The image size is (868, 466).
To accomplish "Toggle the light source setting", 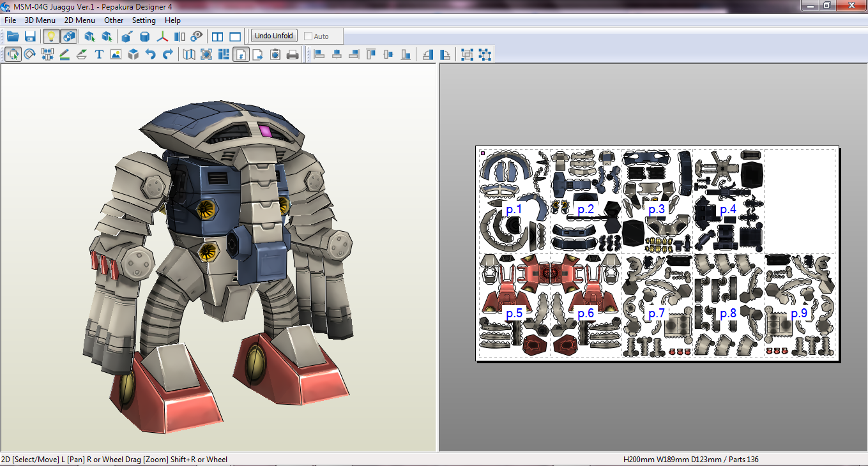I will [x=51, y=36].
